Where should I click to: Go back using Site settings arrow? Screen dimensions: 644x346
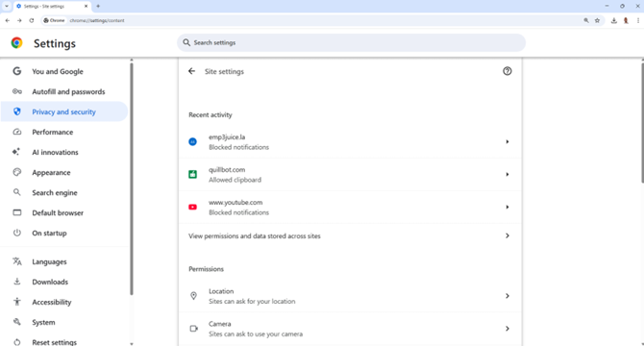(x=192, y=71)
